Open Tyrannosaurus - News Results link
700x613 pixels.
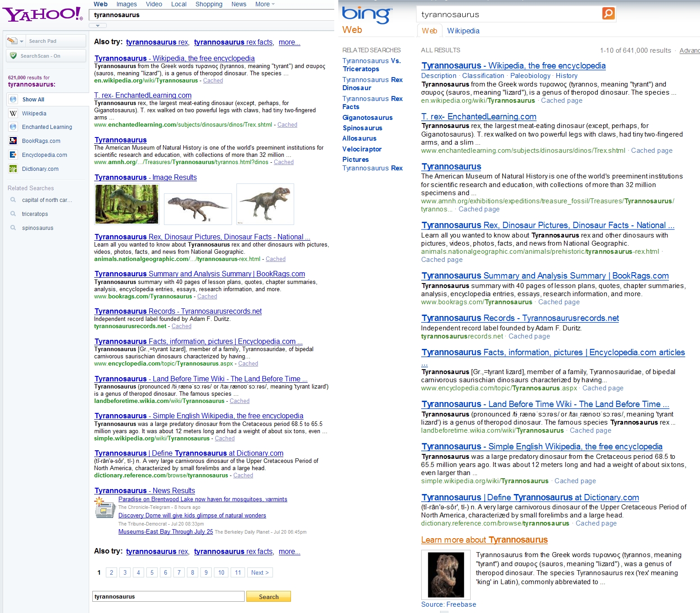click(145, 491)
